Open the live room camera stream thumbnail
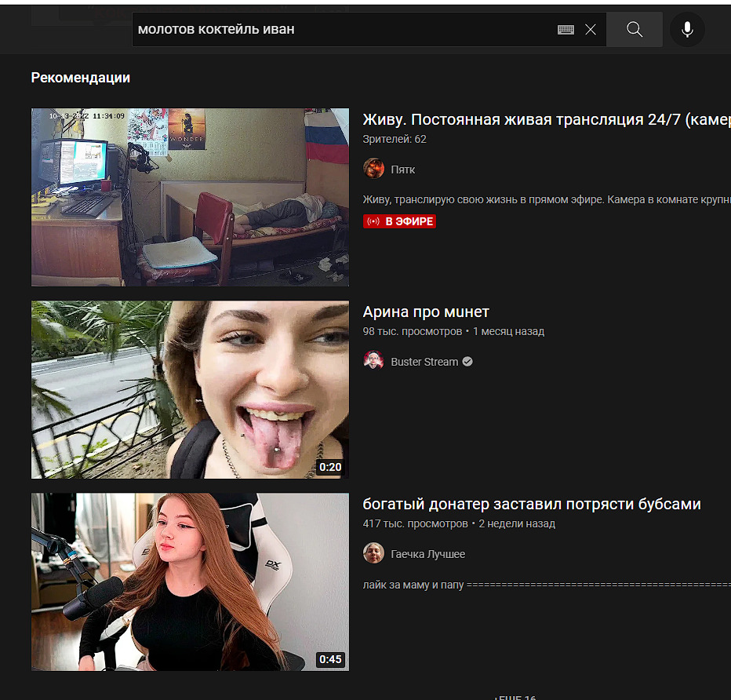The width and height of the screenshot is (731, 700). [x=190, y=197]
